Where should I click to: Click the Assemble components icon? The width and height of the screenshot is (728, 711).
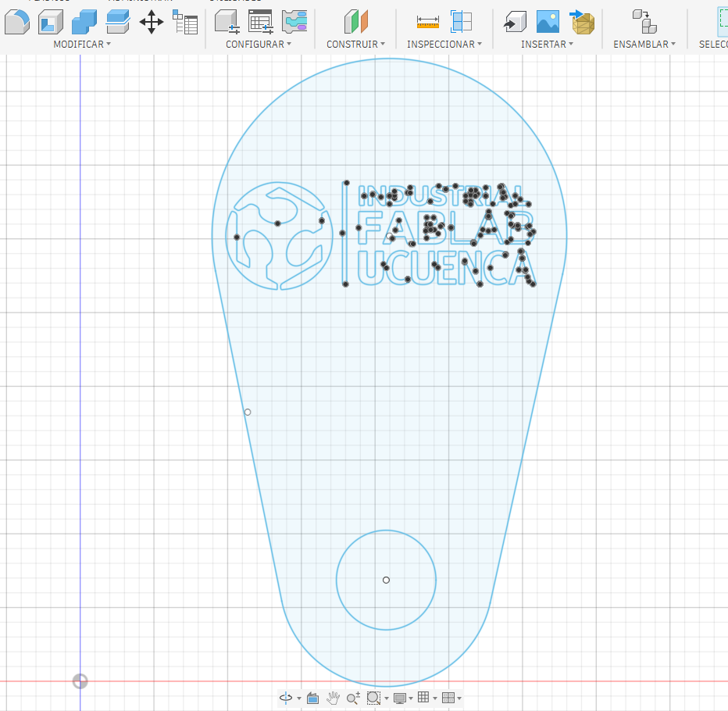[x=644, y=22]
